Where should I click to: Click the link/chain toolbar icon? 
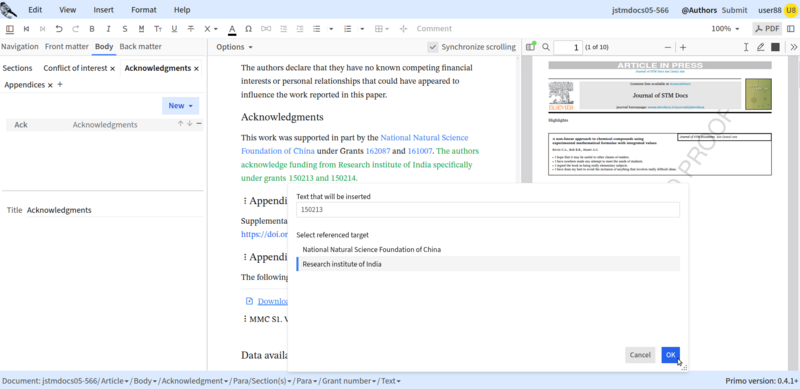point(266,29)
